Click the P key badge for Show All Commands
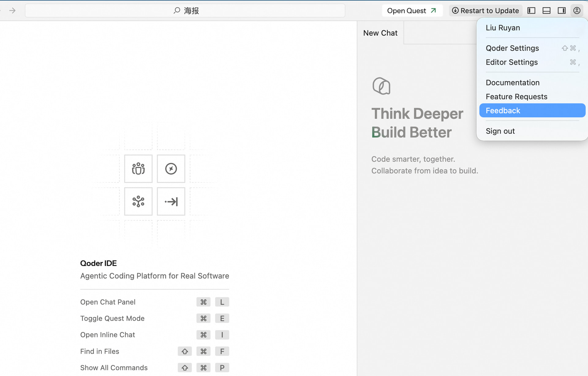This screenshot has height=376, width=588. tap(222, 368)
